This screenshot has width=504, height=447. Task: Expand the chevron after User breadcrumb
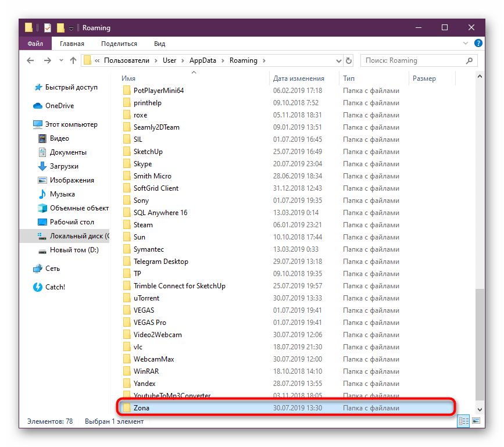[183, 60]
